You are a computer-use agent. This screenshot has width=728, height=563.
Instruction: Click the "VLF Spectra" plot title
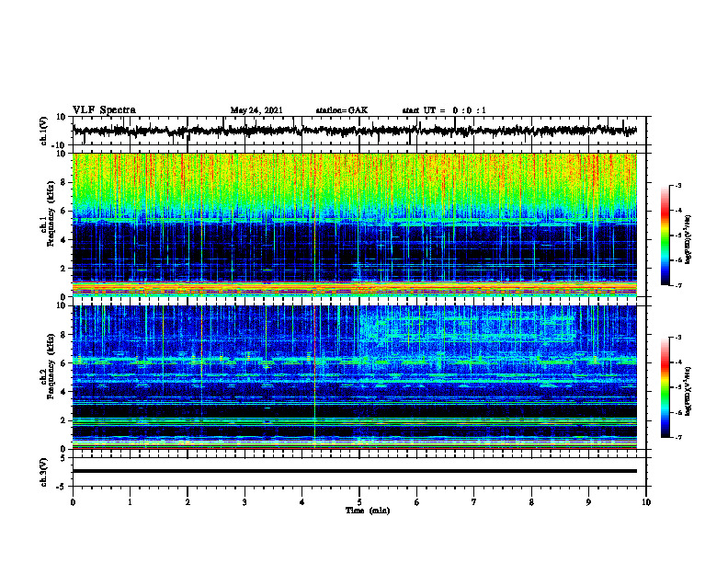click(104, 110)
